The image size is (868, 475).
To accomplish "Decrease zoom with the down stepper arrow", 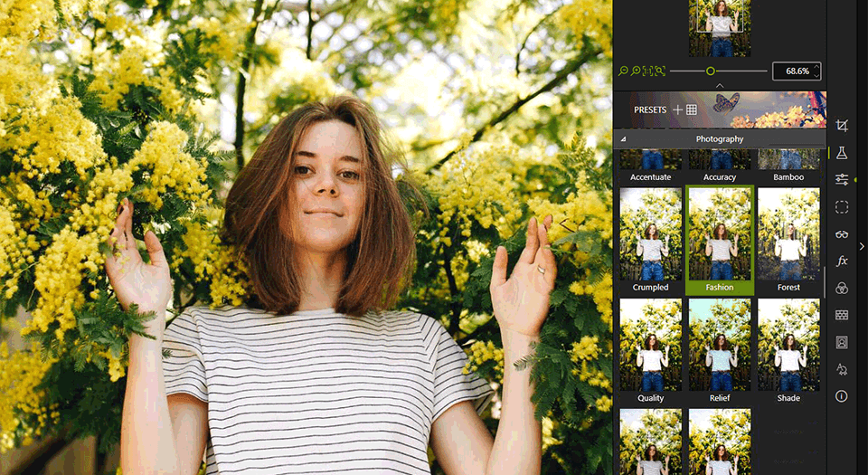I will 816,75.
